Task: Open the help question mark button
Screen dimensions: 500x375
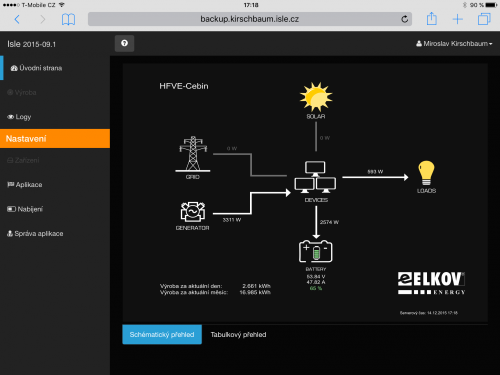Action: 124,43
